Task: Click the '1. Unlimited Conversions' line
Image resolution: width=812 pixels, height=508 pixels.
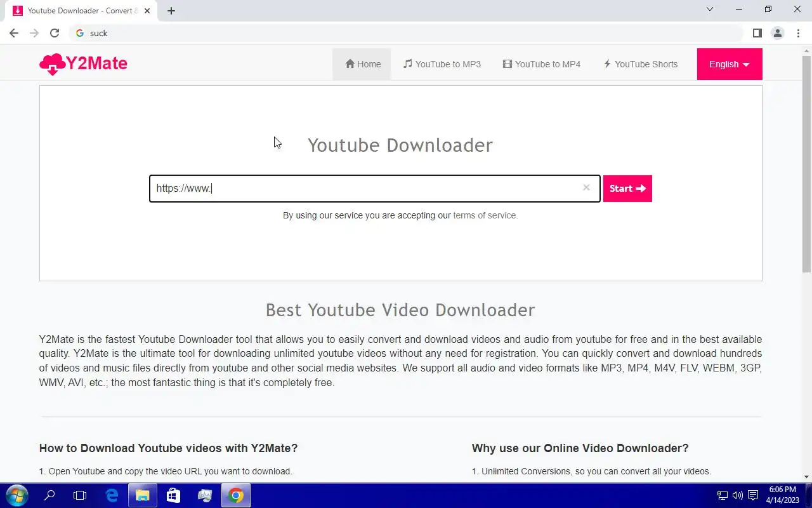Action: (x=591, y=471)
